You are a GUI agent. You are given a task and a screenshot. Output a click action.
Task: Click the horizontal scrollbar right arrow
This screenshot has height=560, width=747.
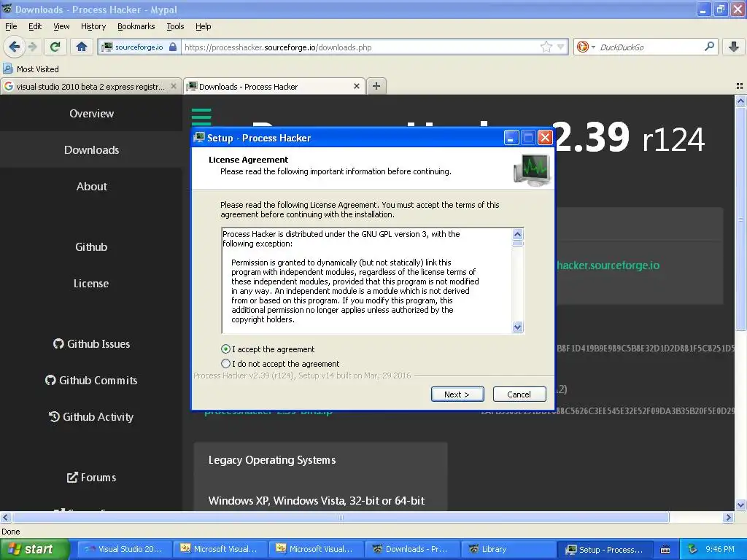click(728, 517)
